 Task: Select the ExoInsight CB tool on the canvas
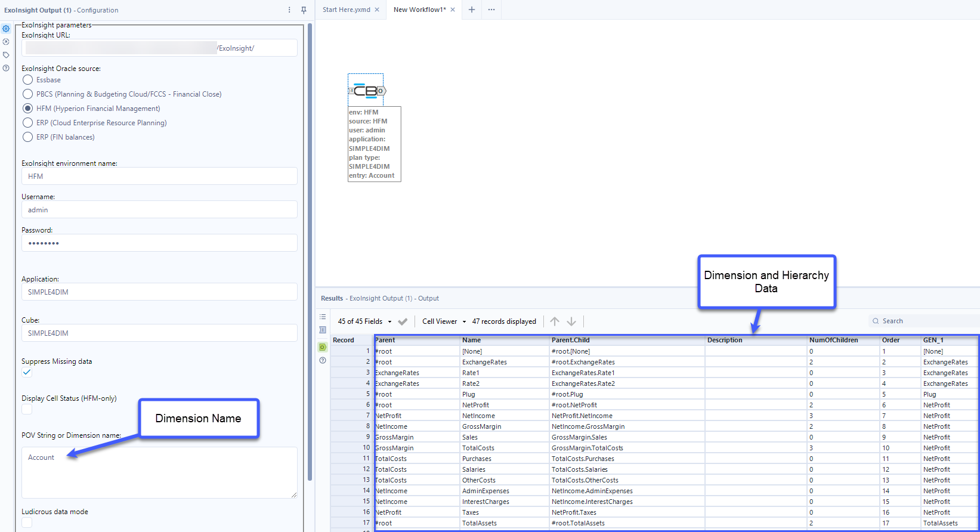[366, 91]
